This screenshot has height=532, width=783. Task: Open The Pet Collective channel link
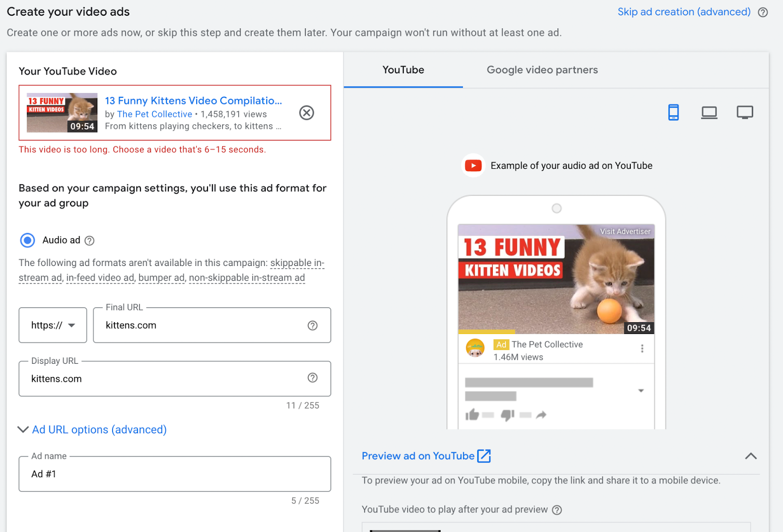tap(155, 114)
